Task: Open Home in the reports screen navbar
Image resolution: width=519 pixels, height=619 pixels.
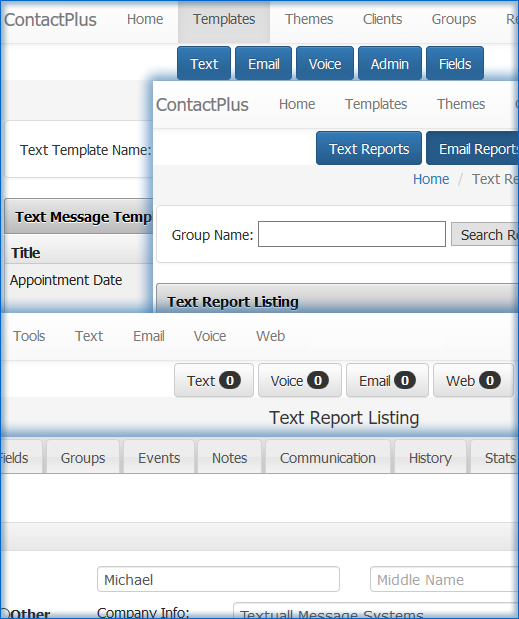Action: (x=297, y=104)
